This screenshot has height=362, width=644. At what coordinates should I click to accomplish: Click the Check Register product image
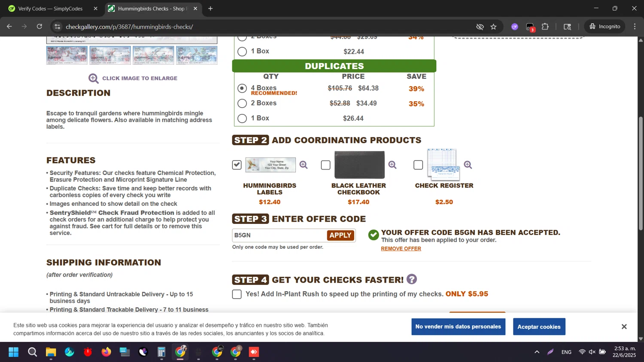[x=444, y=164]
